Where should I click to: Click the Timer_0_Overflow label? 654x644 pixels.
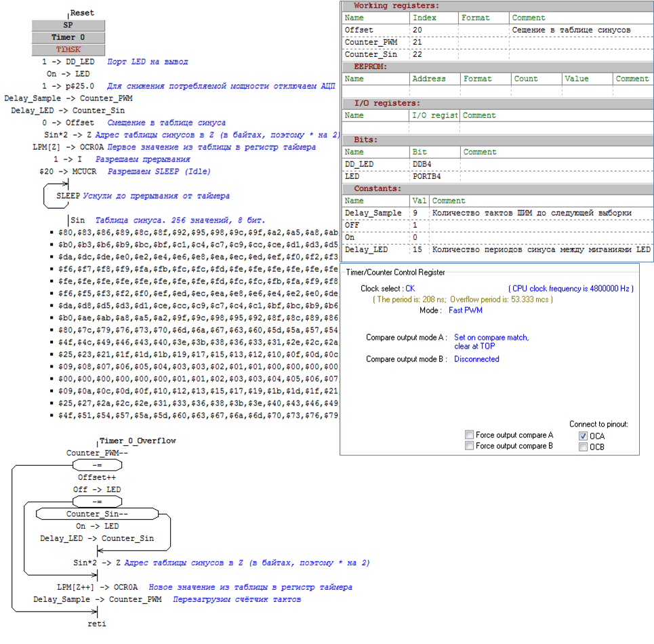pyautogui.click(x=138, y=441)
